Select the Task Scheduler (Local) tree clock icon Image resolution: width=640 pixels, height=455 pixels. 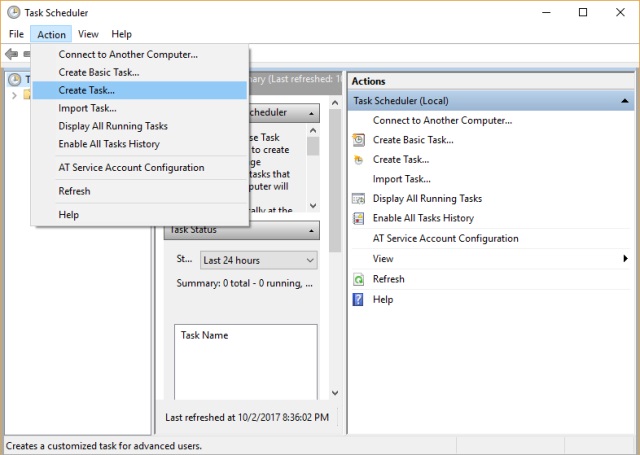point(15,79)
